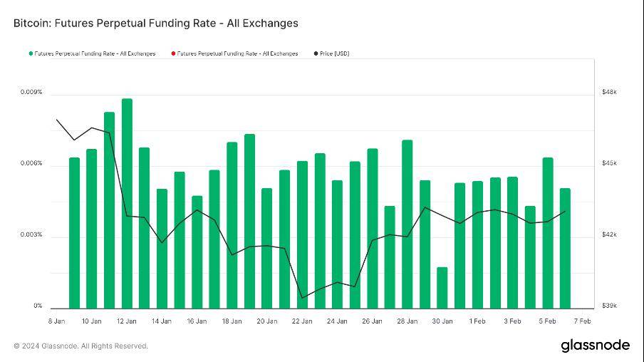Click the 0.003% y-axis label

(x=31, y=234)
